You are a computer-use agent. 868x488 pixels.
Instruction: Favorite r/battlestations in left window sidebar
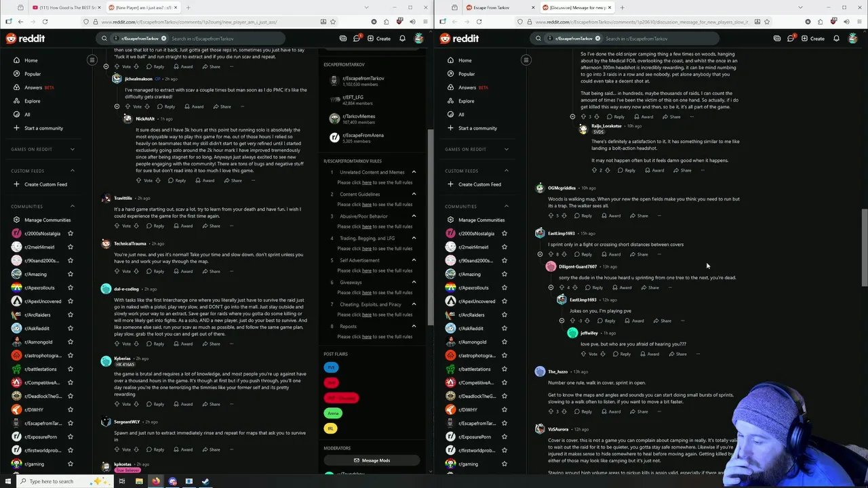(70, 369)
